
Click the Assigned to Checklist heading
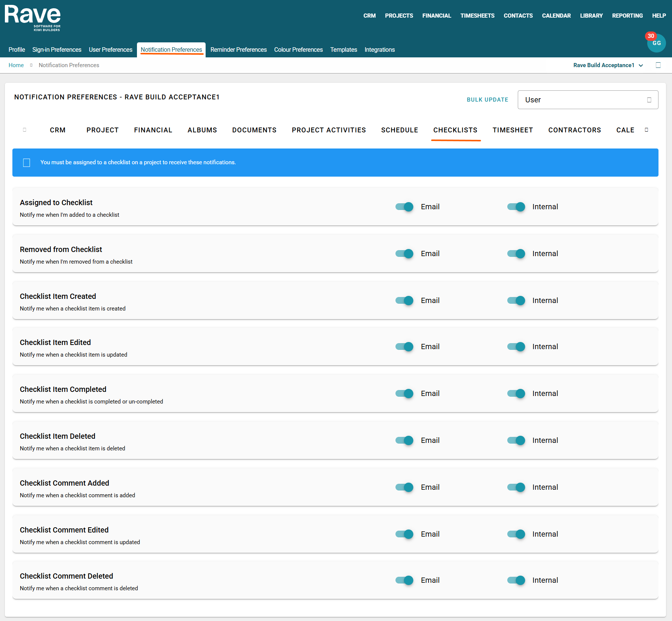click(x=56, y=202)
